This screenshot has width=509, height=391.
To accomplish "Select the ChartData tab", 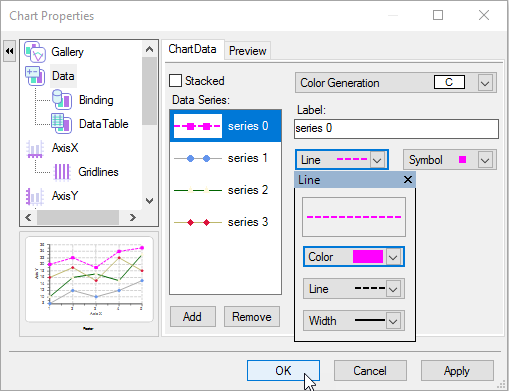I will (x=192, y=49).
